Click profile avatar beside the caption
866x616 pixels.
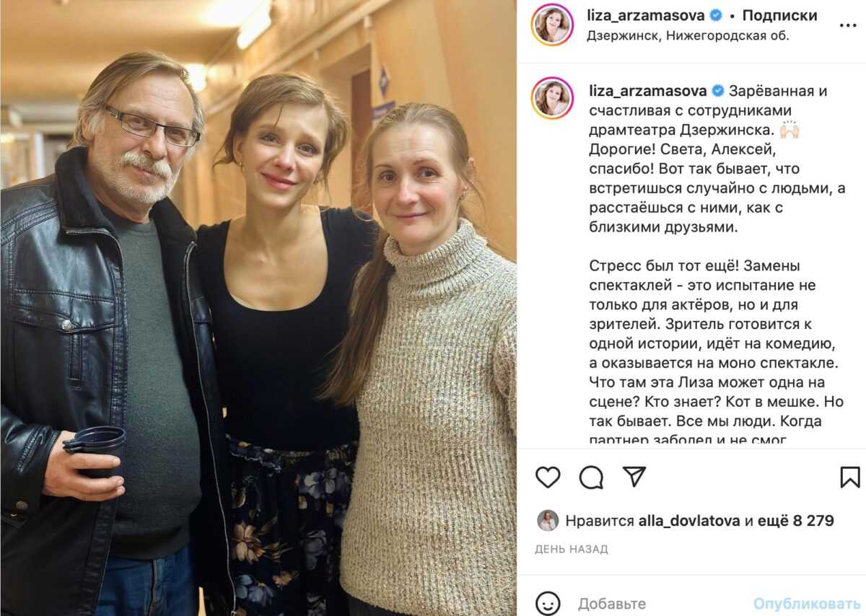coord(552,97)
